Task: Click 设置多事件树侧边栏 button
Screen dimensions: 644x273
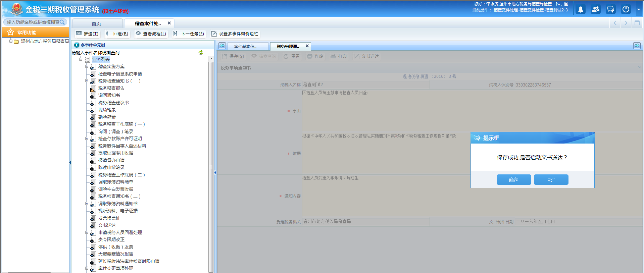Action: 235,34
